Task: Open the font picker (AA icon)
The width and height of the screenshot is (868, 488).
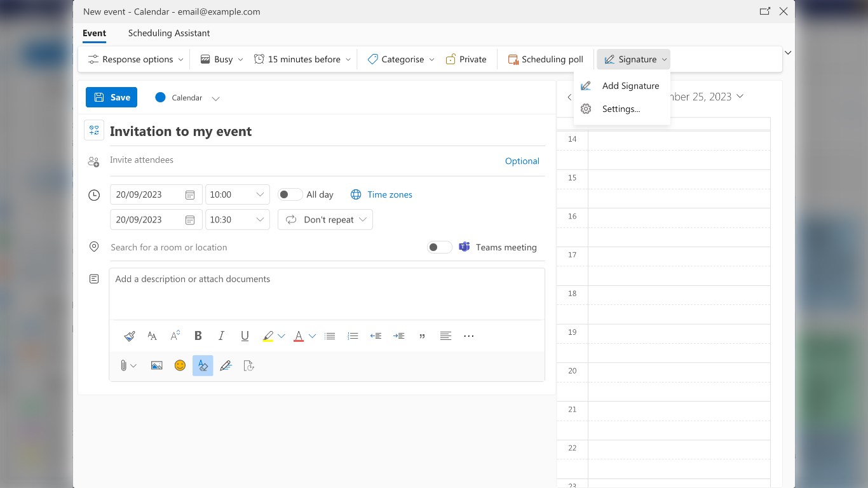Action: [152, 336]
